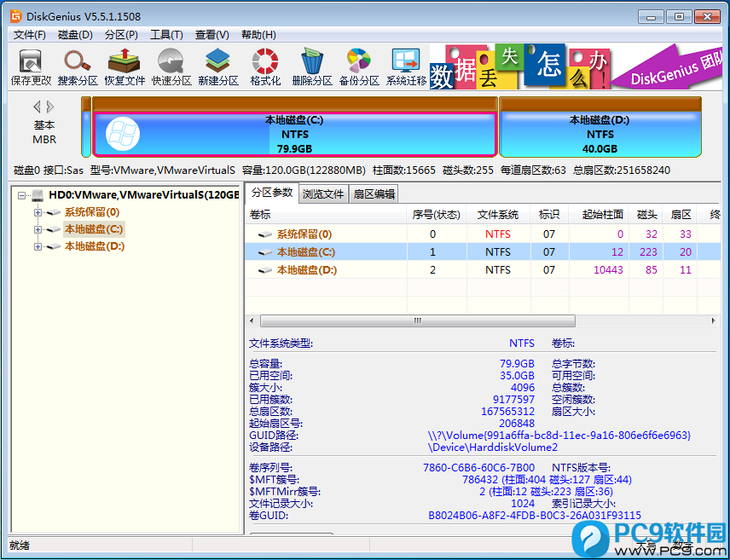
Task: Go to the next disk with right arrow
Action: [x=50, y=107]
